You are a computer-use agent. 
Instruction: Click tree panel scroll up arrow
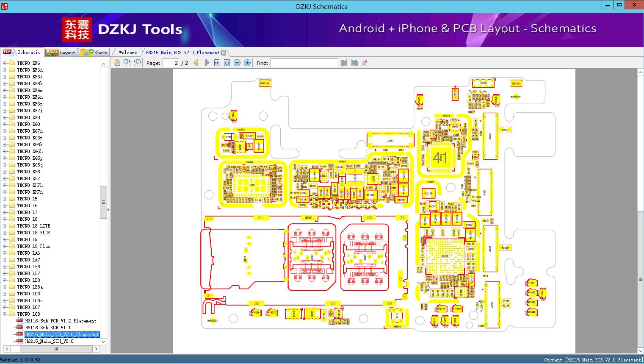pos(103,64)
